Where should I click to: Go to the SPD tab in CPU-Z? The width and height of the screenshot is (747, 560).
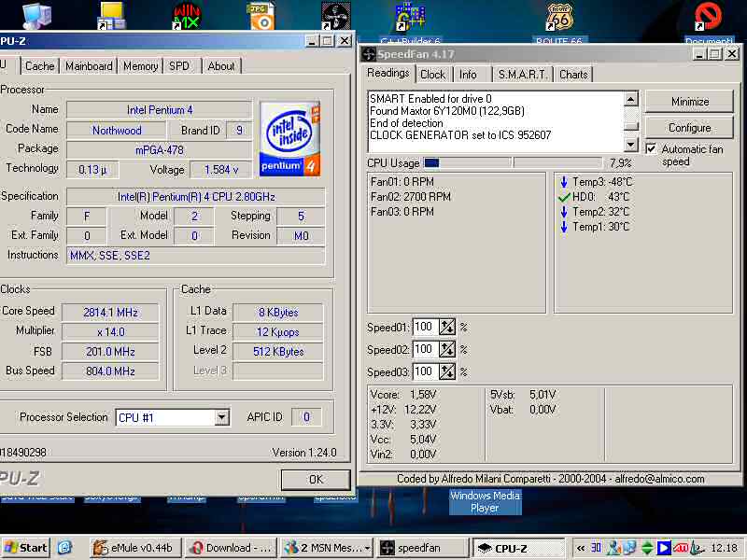tap(179, 66)
